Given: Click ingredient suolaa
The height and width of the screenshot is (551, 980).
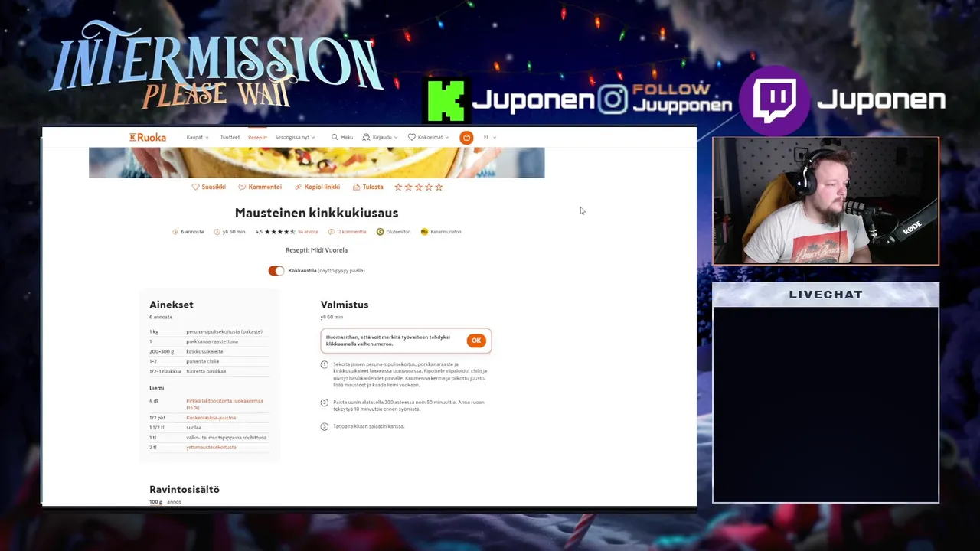Looking at the screenshot, I should [194, 428].
